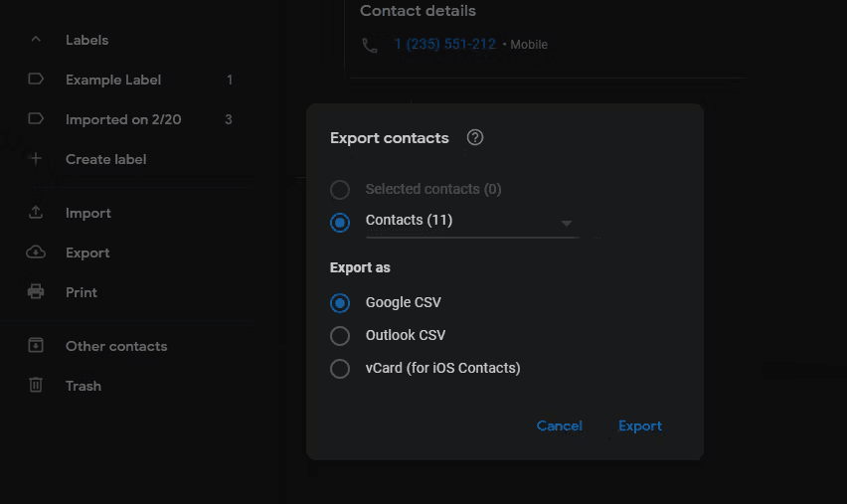Image resolution: width=847 pixels, height=504 pixels.
Task: Click the Cancel button
Action: coord(559,425)
